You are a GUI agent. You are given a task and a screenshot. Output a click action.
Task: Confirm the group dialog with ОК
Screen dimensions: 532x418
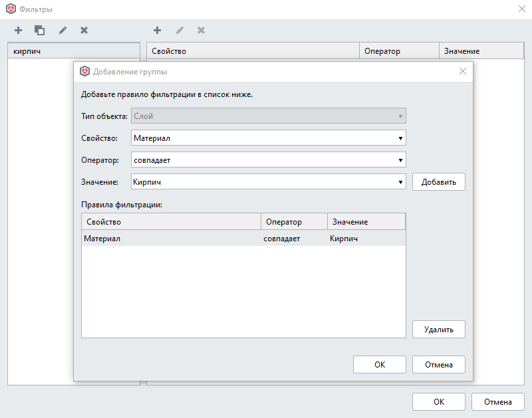[x=379, y=364]
